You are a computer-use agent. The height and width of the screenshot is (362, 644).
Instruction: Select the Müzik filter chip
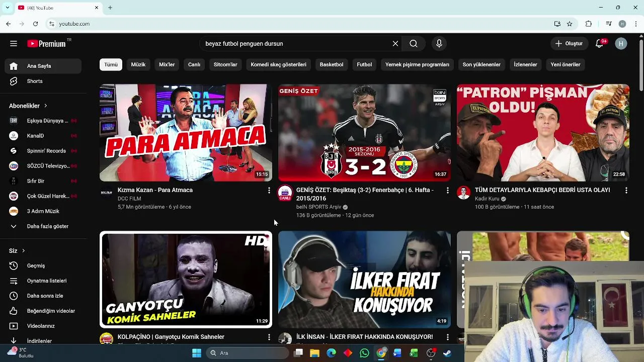tap(138, 64)
